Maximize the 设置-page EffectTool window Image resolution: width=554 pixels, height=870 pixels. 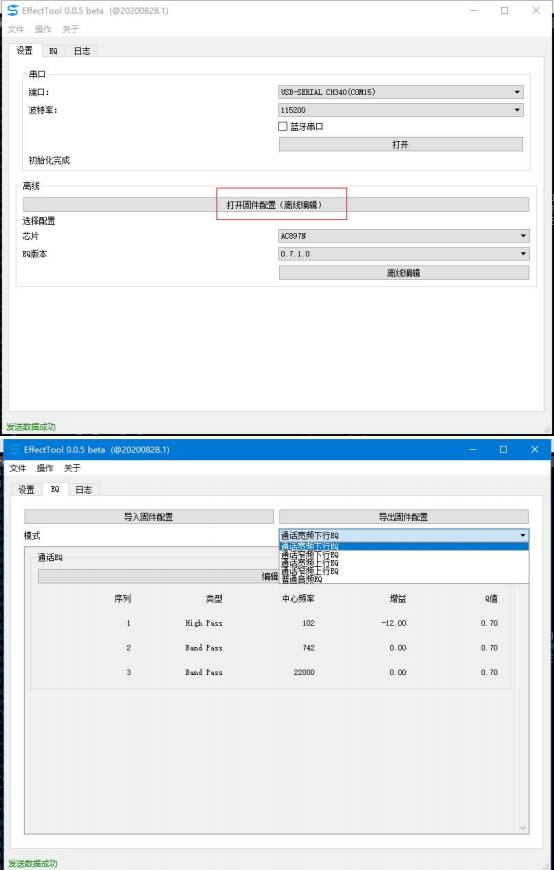point(505,11)
